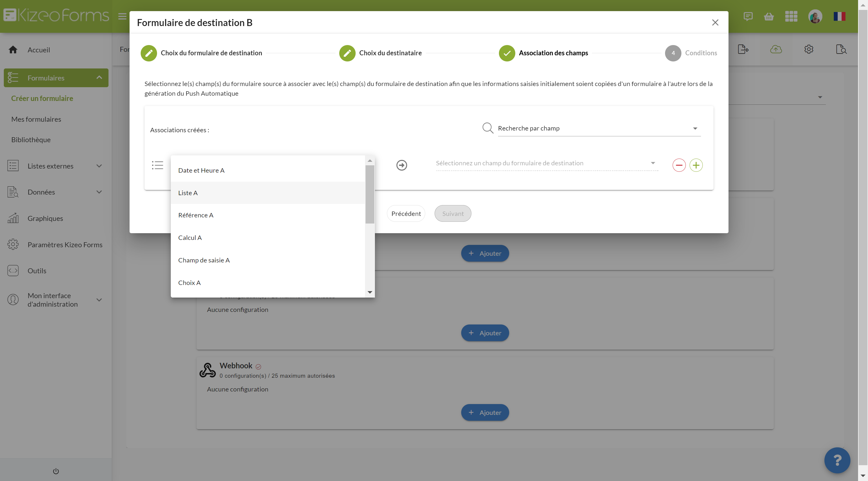Click Ajouter button in Webhook section
The image size is (868, 481).
click(485, 412)
